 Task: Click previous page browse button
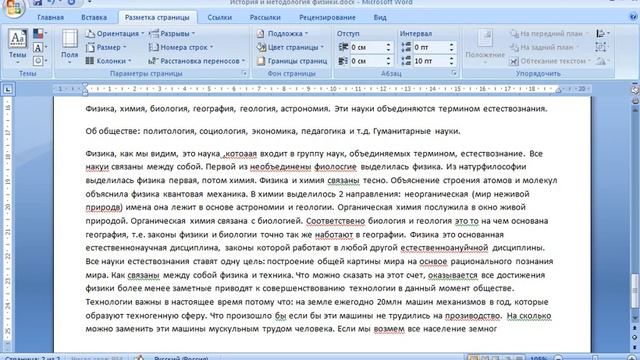(x=635, y=328)
